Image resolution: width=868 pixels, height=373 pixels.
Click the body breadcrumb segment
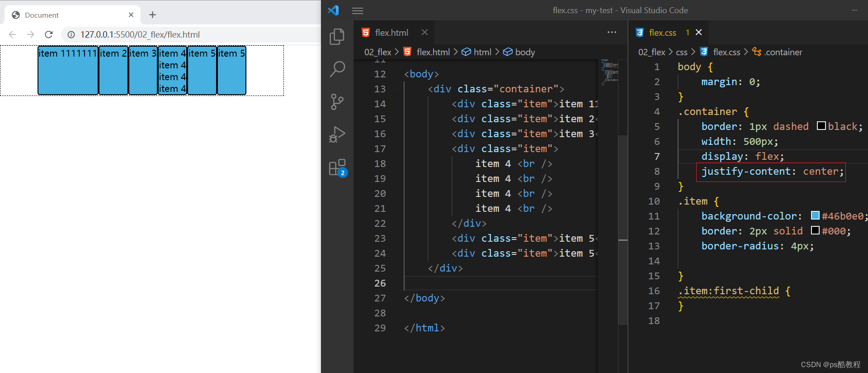[519, 52]
